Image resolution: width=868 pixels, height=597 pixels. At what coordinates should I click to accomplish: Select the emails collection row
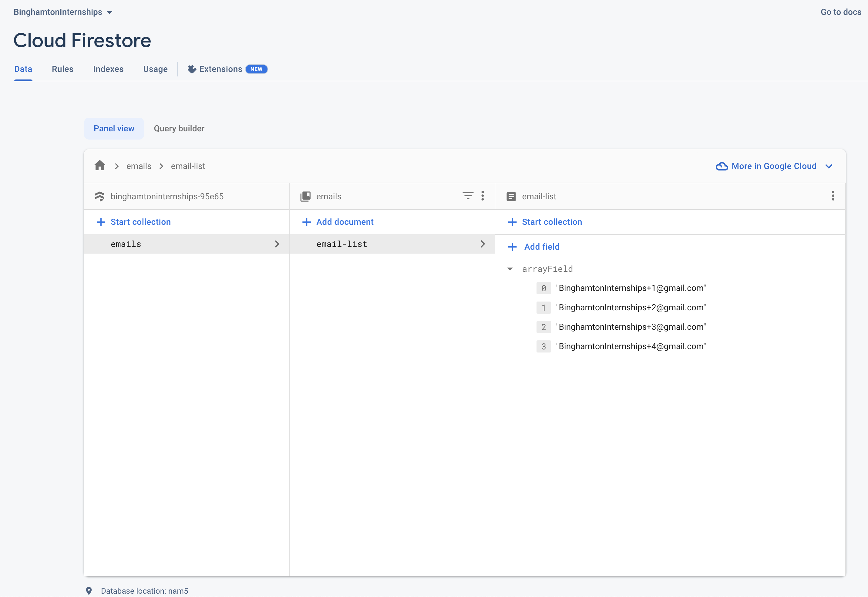coord(186,244)
